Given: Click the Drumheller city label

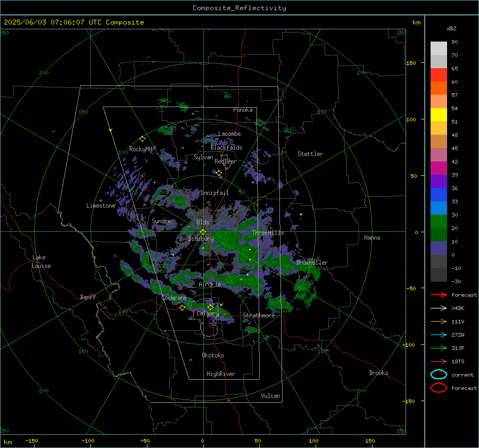Looking at the screenshot, I should click(312, 263).
